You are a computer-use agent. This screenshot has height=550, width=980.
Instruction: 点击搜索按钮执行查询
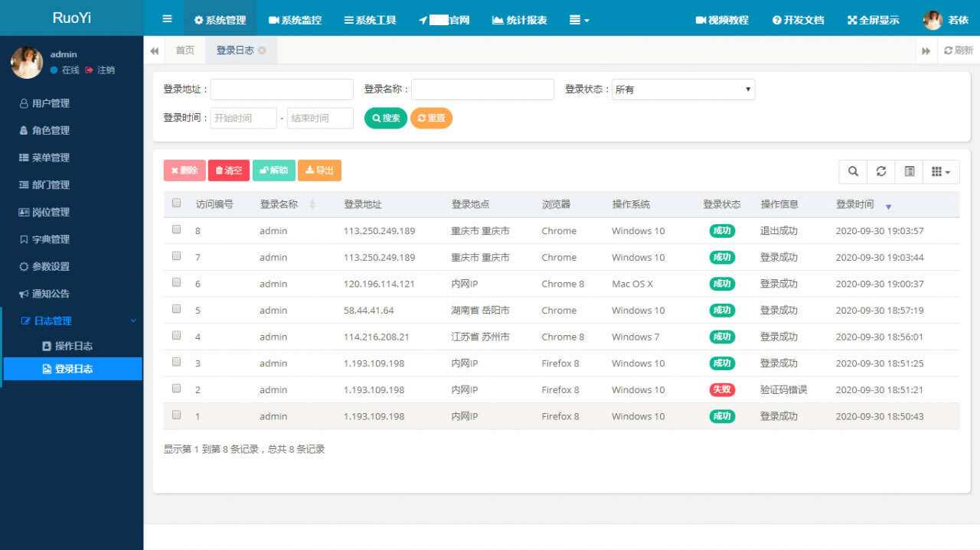tap(385, 118)
